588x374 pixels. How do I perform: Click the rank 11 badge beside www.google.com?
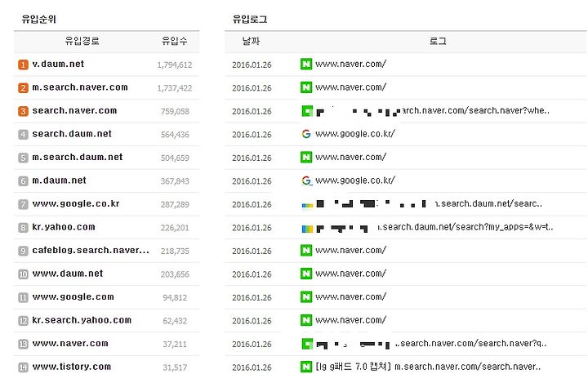tap(23, 297)
